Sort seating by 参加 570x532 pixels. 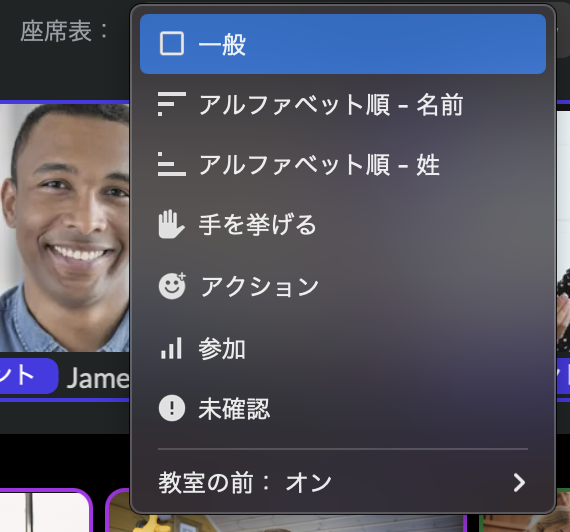click(x=343, y=348)
